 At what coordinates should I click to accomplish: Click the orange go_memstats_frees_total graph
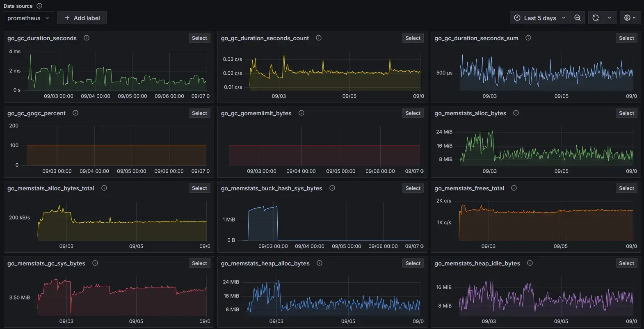point(546,222)
